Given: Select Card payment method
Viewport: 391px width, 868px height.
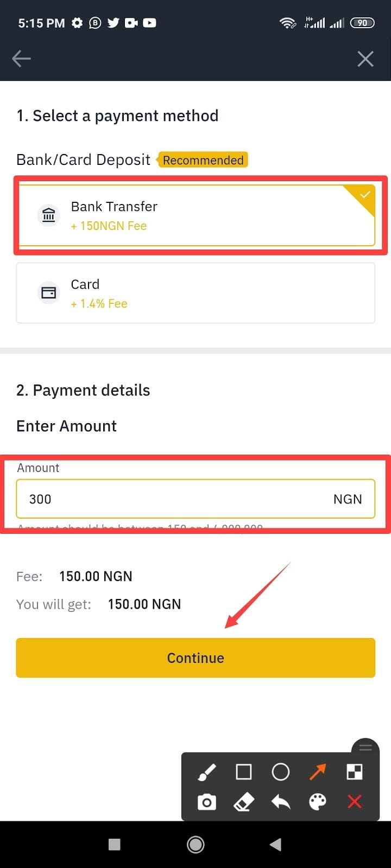Looking at the screenshot, I should (195, 293).
